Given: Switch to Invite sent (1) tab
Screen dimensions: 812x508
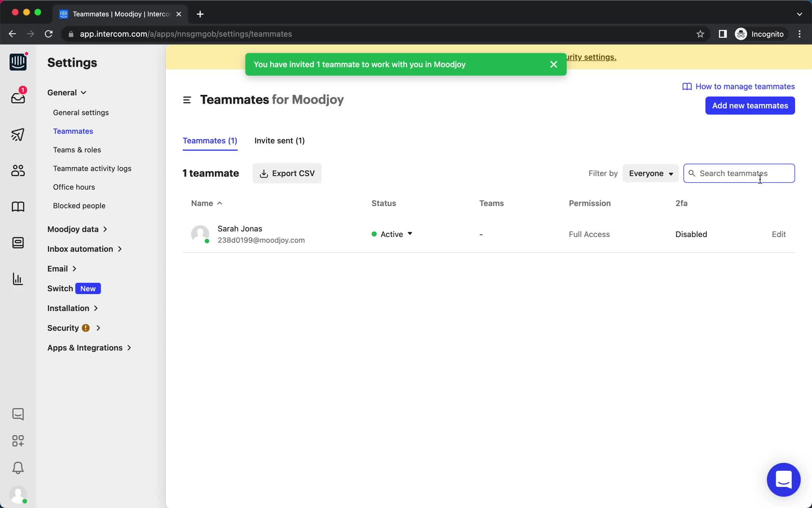Looking at the screenshot, I should (280, 141).
